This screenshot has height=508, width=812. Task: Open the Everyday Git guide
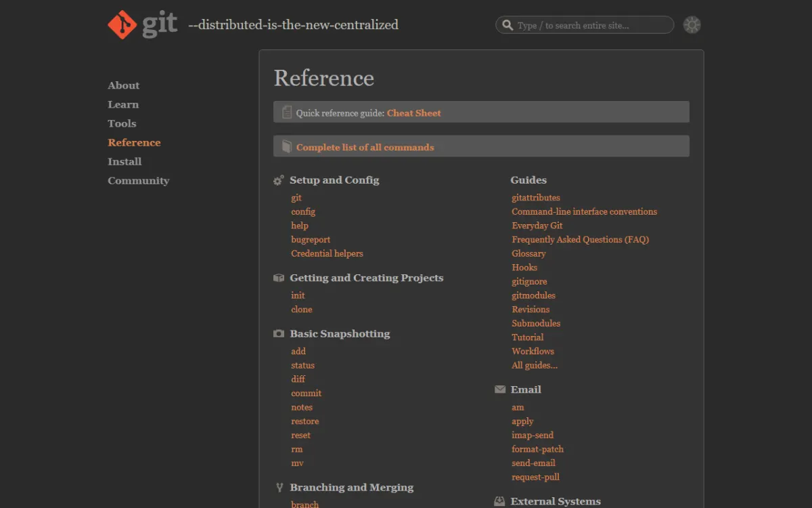coord(537,226)
